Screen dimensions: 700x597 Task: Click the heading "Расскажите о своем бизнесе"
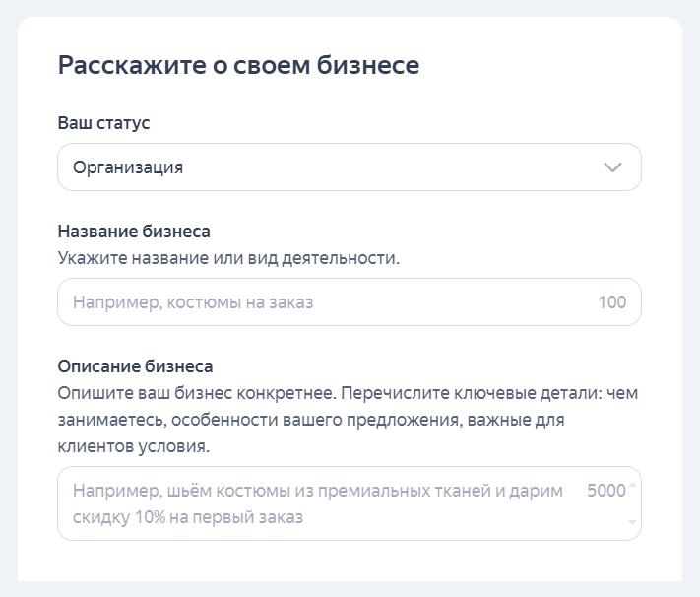point(238,65)
